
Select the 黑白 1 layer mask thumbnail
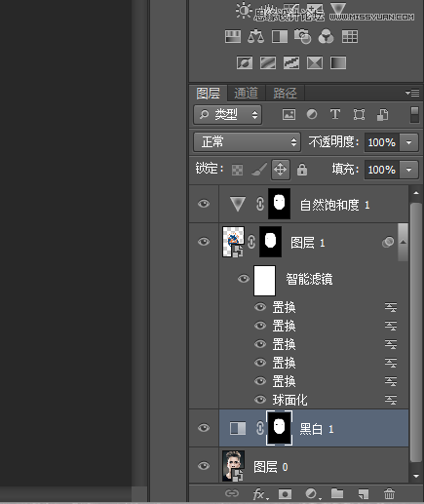tap(279, 428)
